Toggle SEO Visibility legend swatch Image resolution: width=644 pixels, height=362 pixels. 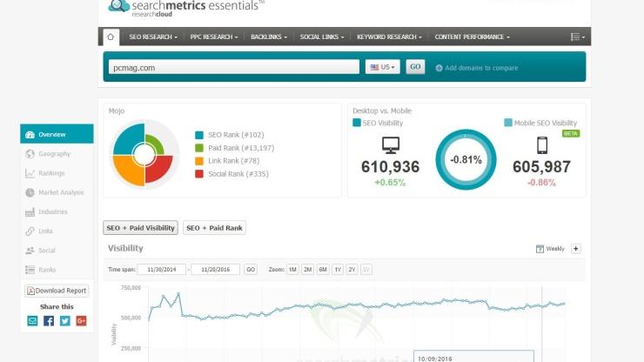[x=357, y=123]
